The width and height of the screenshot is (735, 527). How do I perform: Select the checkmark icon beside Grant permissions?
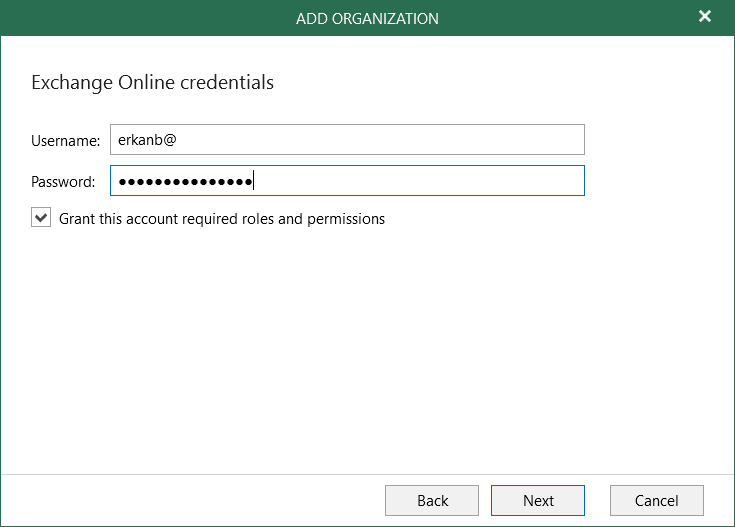41,217
